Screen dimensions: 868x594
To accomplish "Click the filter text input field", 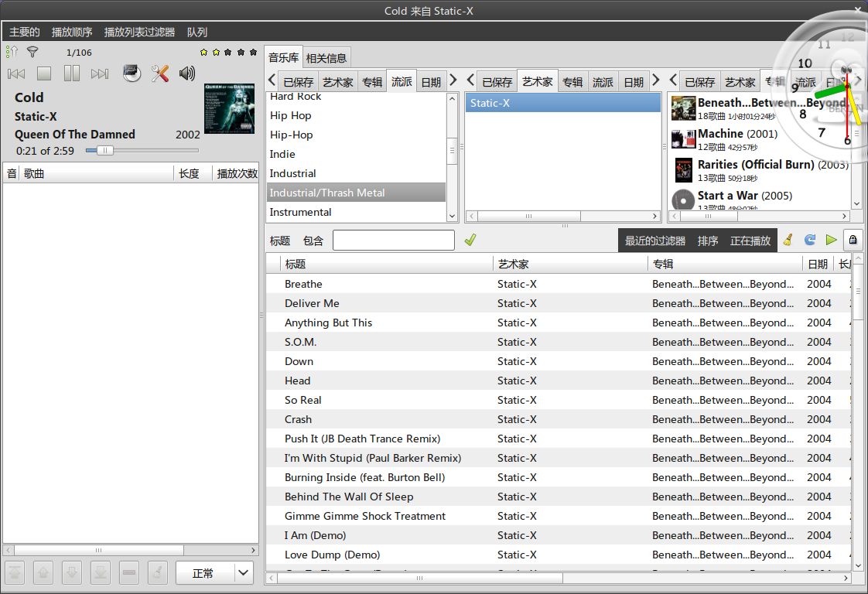I will point(394,241).
